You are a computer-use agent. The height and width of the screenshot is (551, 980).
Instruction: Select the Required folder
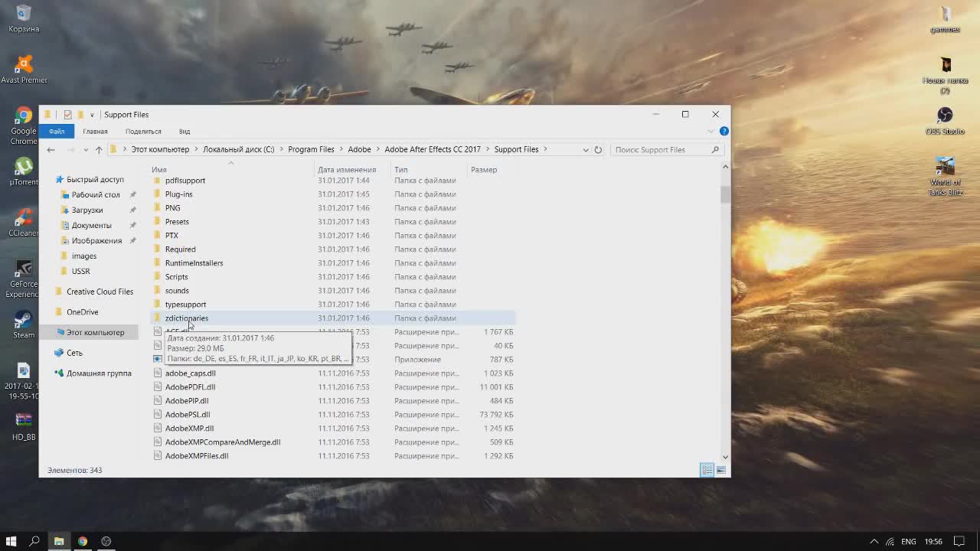(180, 249)
